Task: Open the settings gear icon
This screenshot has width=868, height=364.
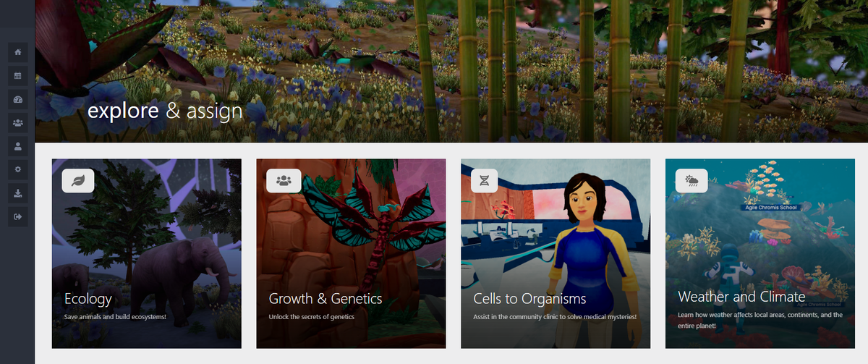Action: pos(18,169)
